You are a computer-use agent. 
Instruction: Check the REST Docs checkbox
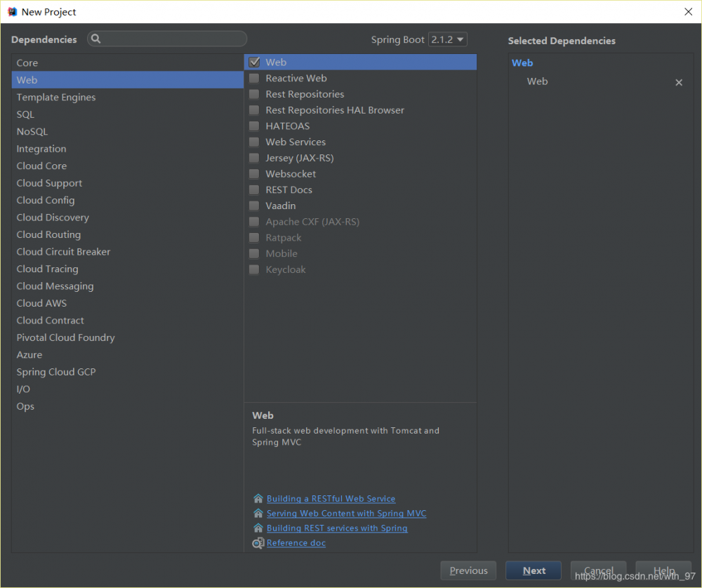pos(254,189)
